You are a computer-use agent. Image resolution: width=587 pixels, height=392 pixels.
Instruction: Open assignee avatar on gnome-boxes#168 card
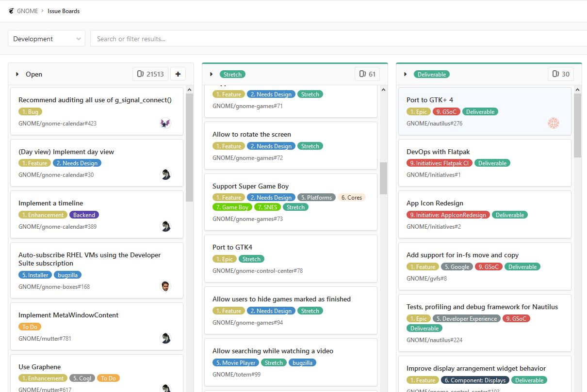pyautogui.click(x=165, y=286)
